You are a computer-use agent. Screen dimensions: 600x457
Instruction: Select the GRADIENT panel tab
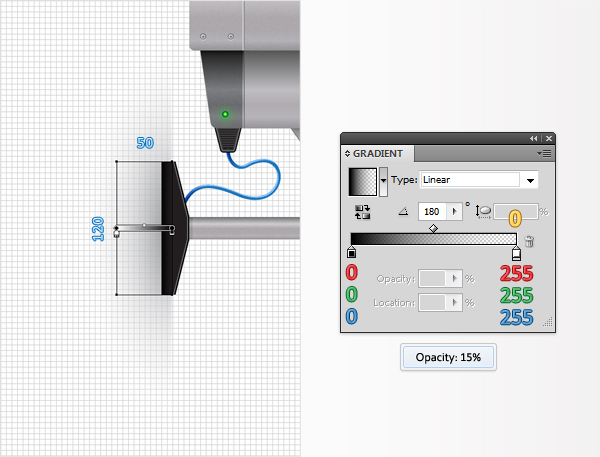coord(377,153)
